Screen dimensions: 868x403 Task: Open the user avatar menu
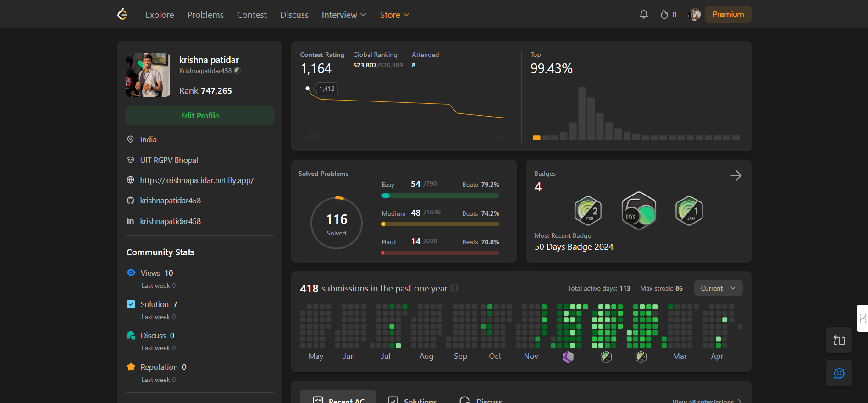694,14
